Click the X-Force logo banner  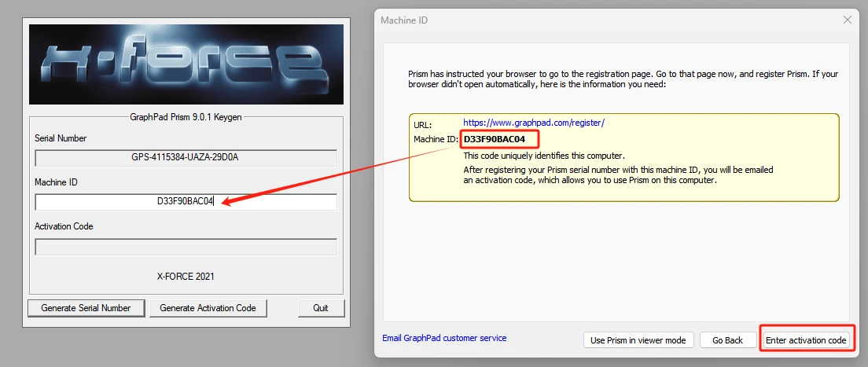point(186,64)
